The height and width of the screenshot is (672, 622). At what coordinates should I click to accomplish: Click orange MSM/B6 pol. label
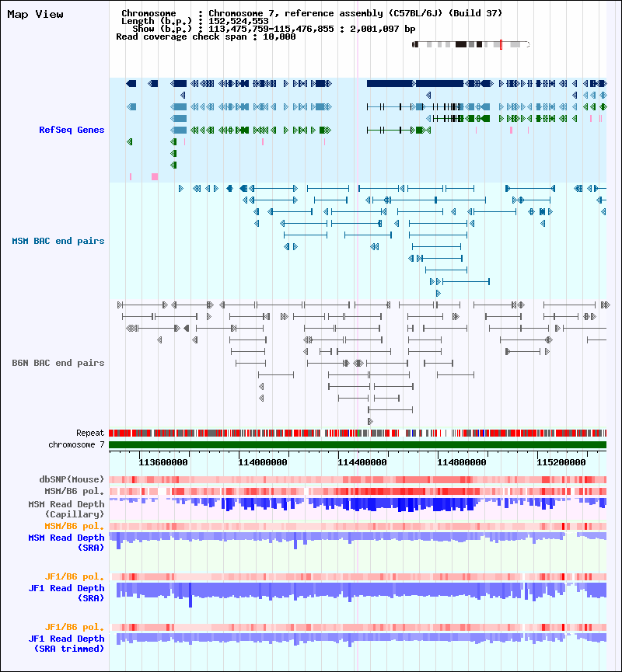(75, 526)
